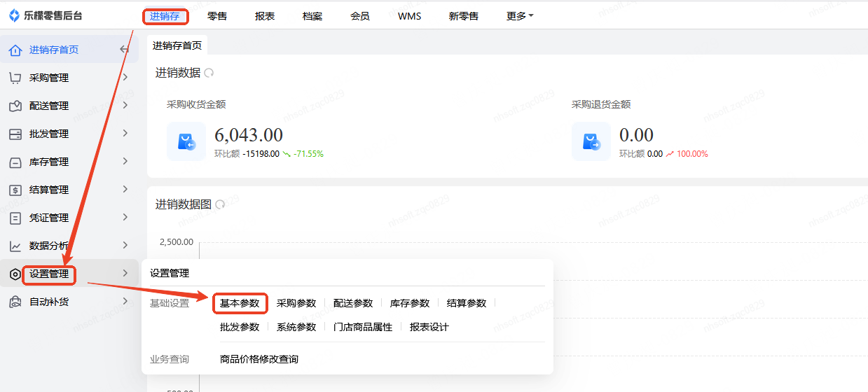Click the 凭证管理 document icon
868x392 pixels.
point(15,218)
